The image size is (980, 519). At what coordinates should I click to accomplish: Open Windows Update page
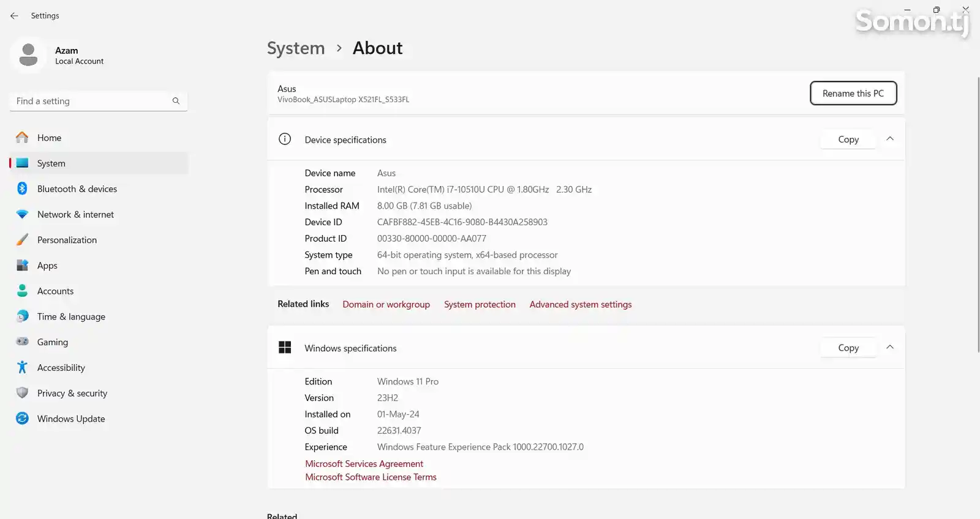click(x=99, y=419)
